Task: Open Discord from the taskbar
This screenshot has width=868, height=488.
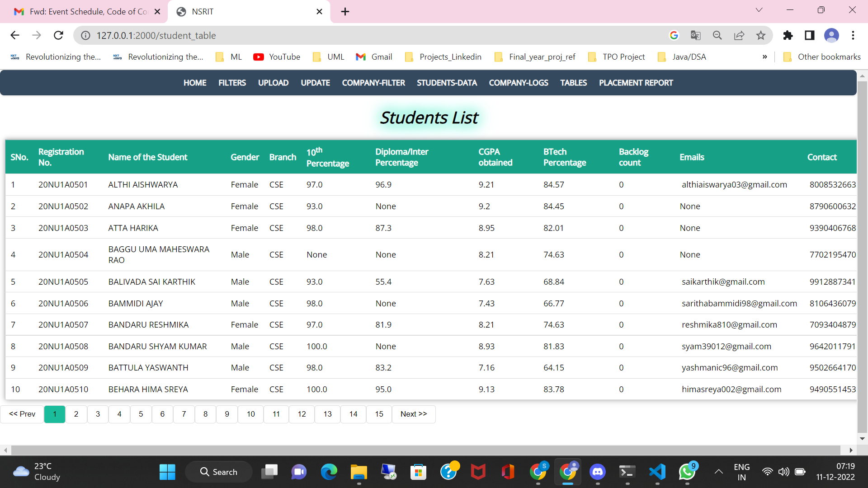Action: (x=598, y=472)
